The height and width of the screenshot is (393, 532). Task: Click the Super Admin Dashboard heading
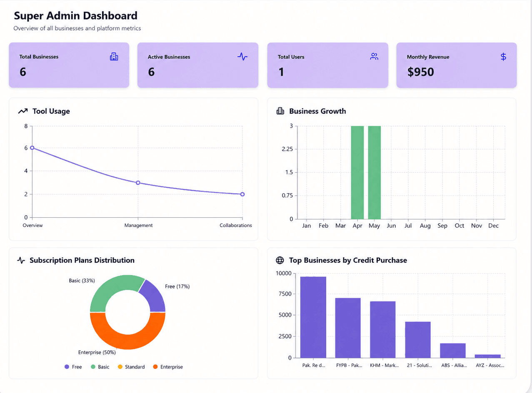pyautogui.click(x=75, y=16)
